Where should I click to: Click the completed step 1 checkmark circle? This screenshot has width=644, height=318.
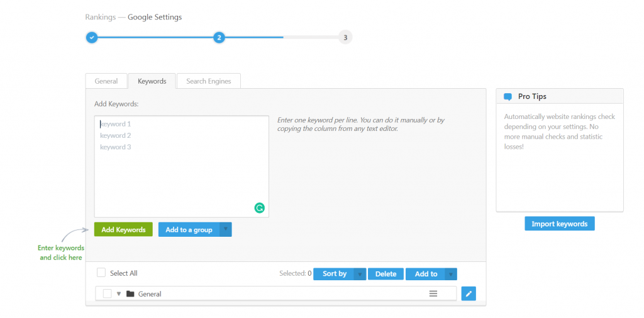pos(92,37)
